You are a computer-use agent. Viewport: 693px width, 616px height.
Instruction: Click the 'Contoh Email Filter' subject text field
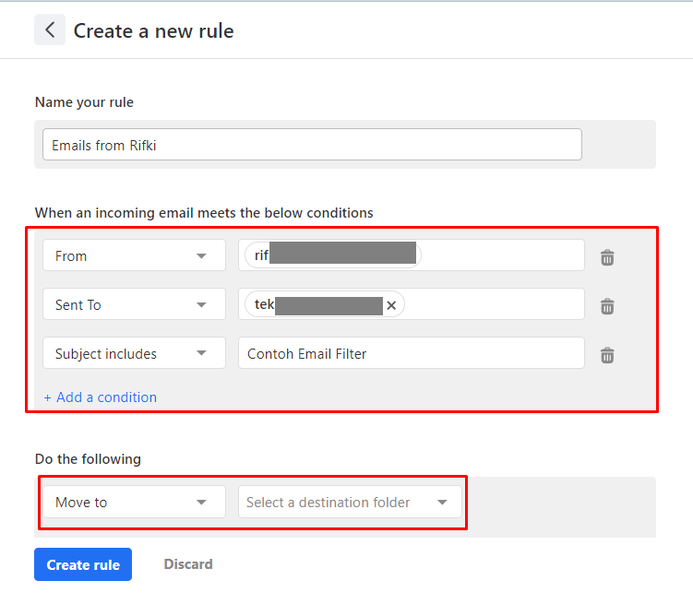pos(411,353)
